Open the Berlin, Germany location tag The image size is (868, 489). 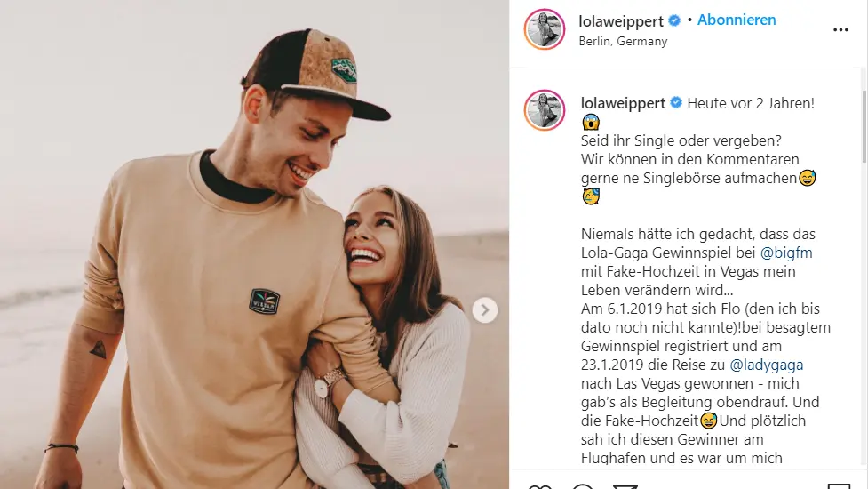pyautogui.click(x=623, y=42)
